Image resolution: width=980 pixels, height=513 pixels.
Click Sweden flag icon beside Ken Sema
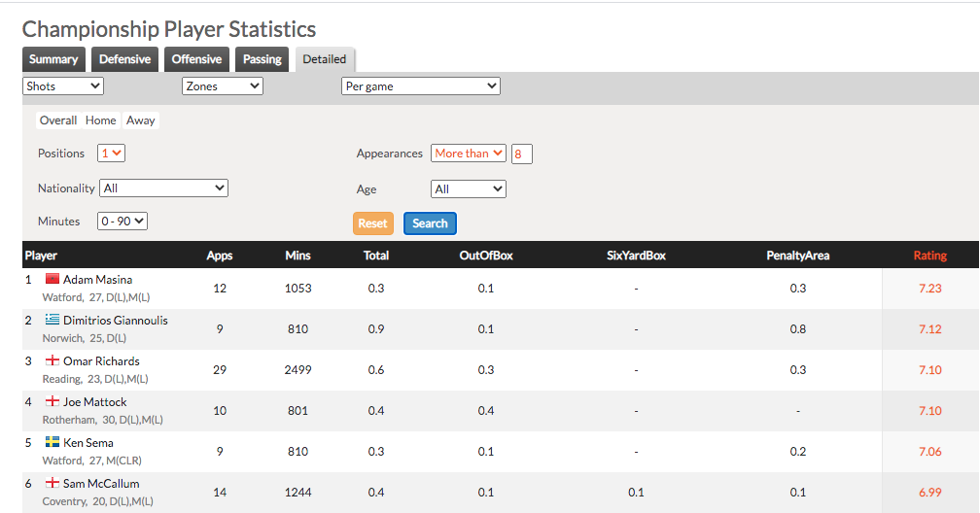tap(52, 442)
